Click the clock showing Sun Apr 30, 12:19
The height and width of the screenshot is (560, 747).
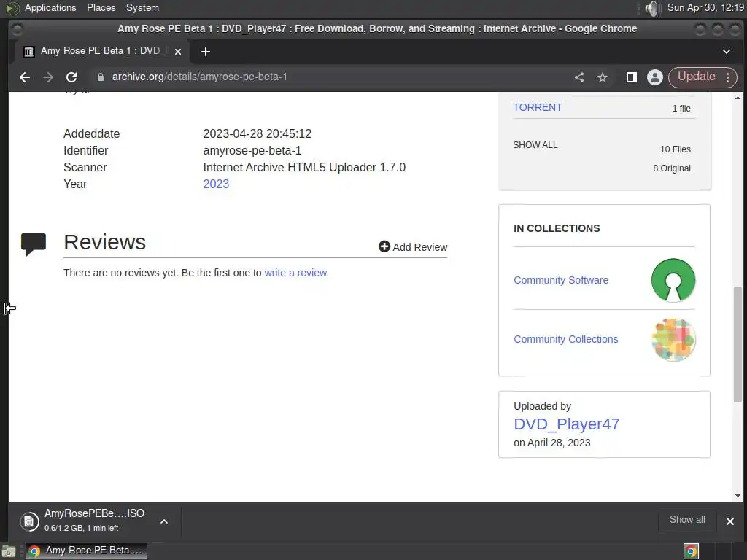705,7
